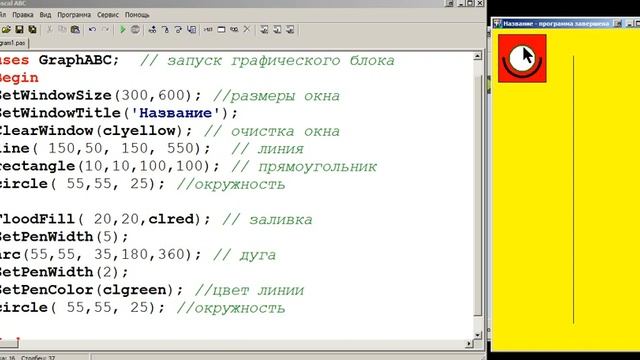The image size is (640, 360).
Task: Click the 'rectangle(10,10,100,100)' code line
Action: (x=110, y=166)
